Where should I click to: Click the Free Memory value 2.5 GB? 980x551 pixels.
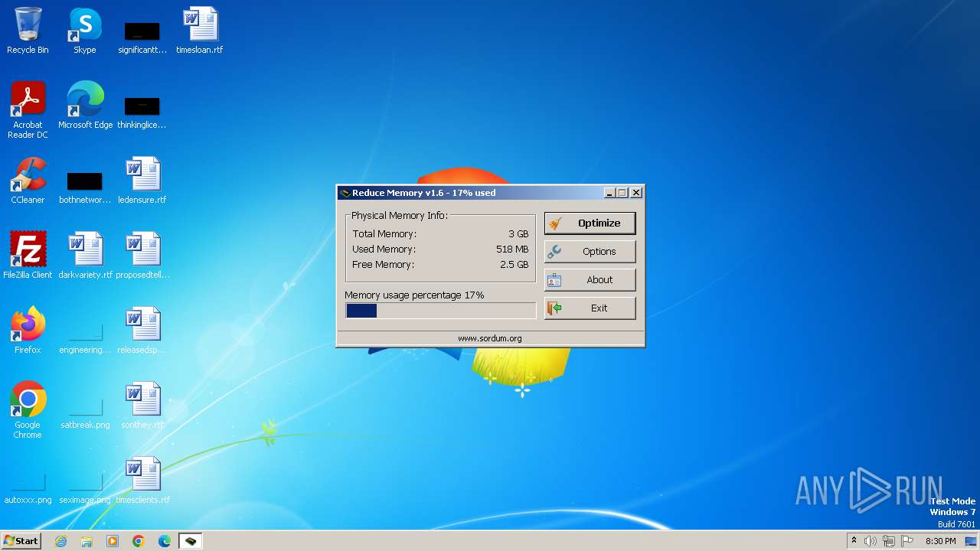pyautogui.click(x=514, y=265)
